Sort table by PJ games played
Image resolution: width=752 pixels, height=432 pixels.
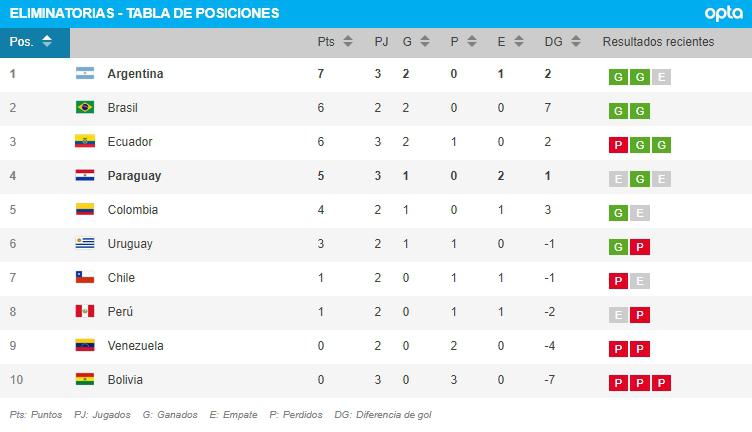(381, 42)
